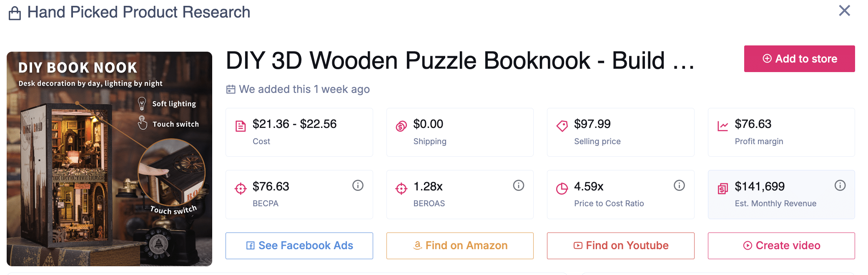Click the document icon beside Cost

241,125
